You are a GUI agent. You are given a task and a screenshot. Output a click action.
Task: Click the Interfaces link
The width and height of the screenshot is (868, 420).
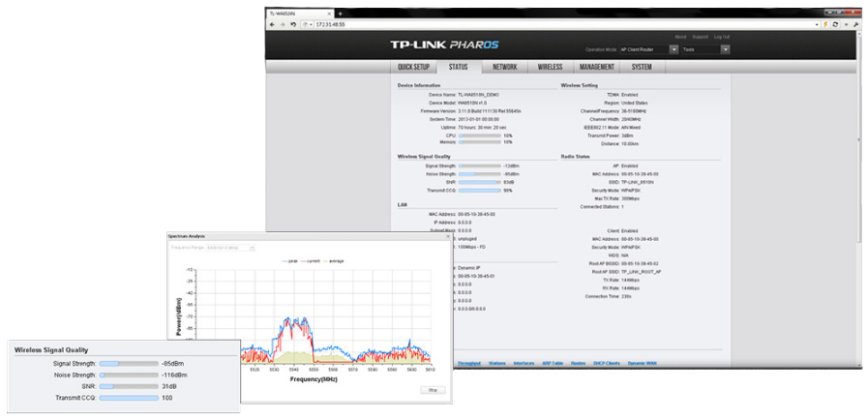point(524,364)
